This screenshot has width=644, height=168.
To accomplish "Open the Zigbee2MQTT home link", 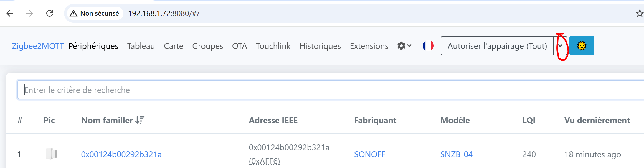I will [x=38, y=46].
